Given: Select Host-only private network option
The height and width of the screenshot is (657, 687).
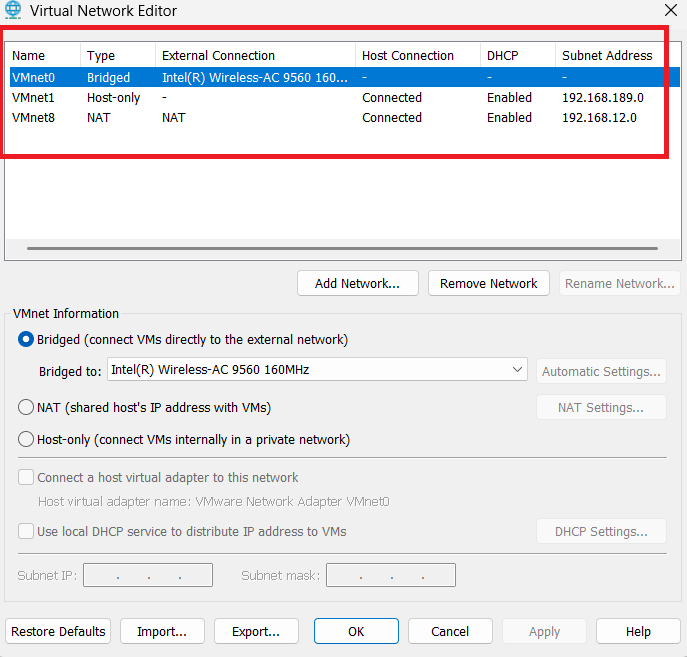Looking at the screenshot, I should pos(26,439).
